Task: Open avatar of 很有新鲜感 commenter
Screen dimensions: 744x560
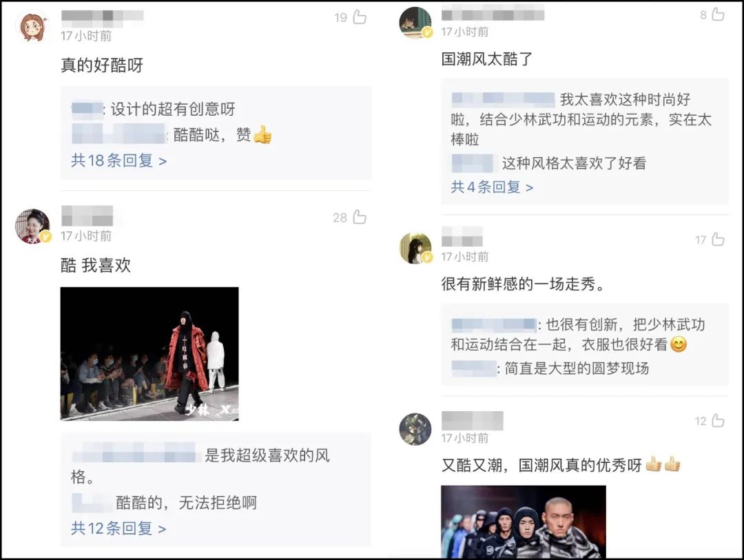Action: [x=415, y=248]
